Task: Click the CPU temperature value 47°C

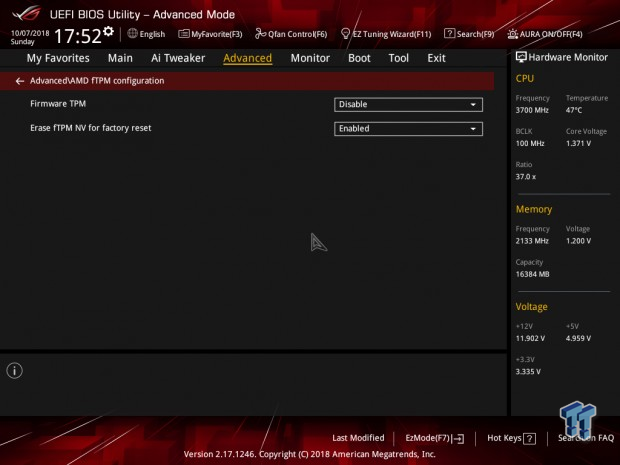Action: point(574,110)
